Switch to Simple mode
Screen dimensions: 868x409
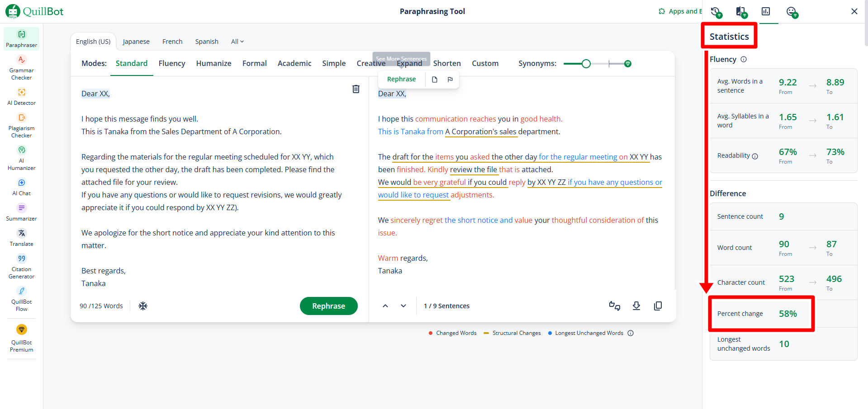pos(334,63)
